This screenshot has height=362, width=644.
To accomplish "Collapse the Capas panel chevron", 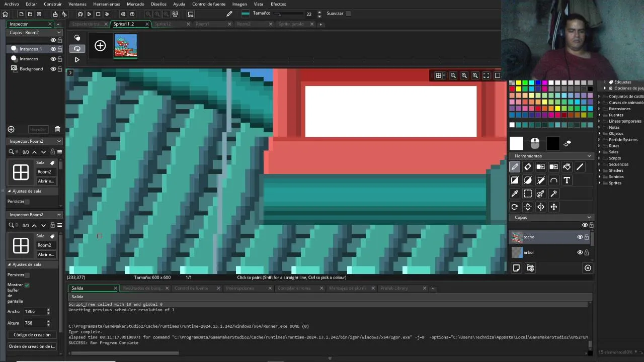I will click(589, 217).
